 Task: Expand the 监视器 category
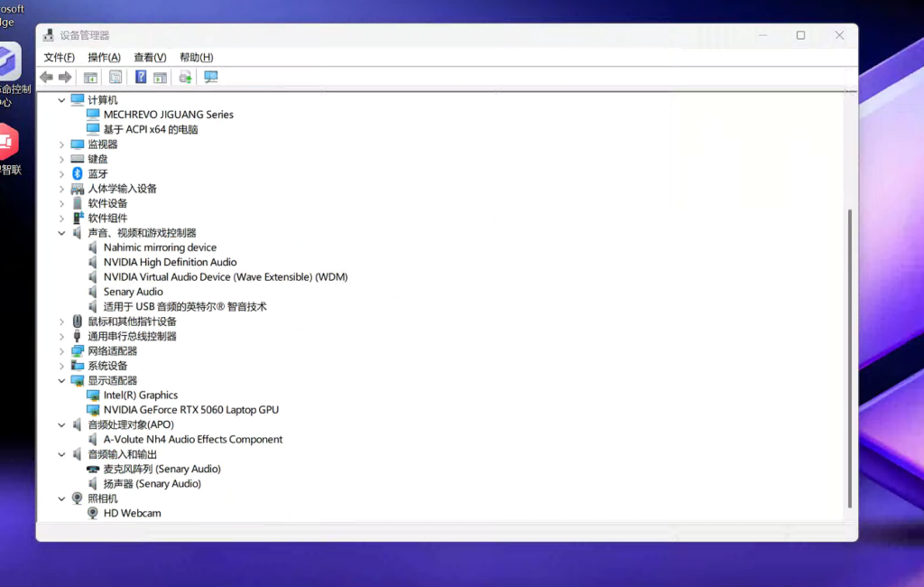pyautogui.click(x=61, y=144)
